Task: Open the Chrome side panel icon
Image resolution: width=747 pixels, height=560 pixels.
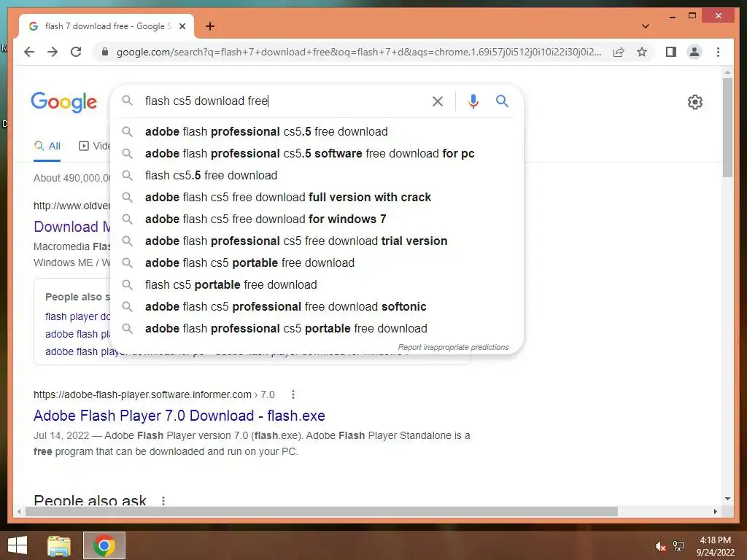Action: pyautogui.click(x=671, y=52)
